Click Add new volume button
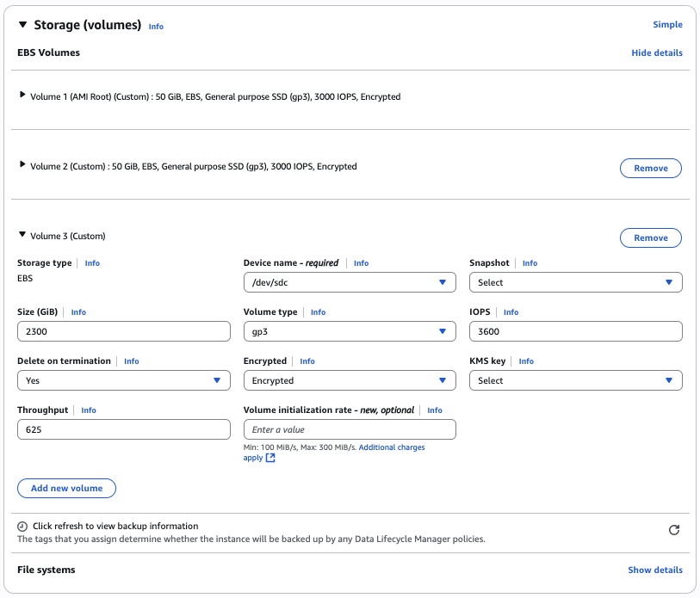700x598 pixels. 66,489
